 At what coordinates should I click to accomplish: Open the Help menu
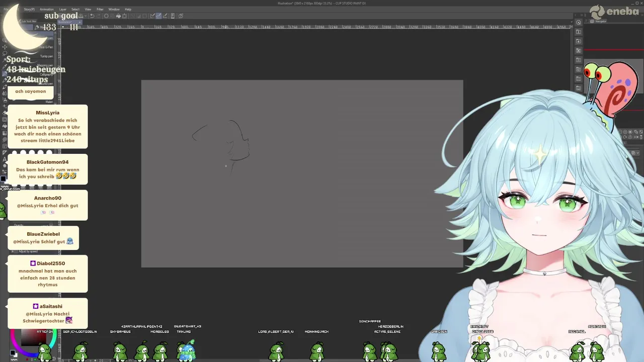(128, 9)
